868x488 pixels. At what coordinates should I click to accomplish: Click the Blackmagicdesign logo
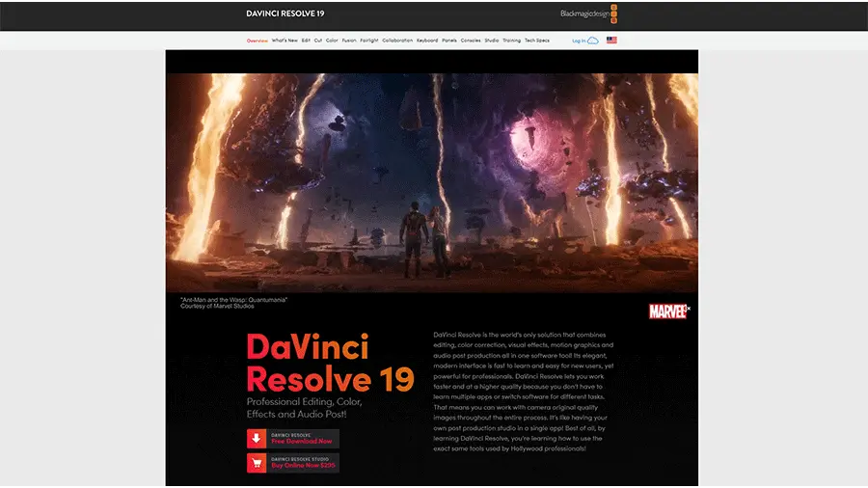[588, 14]
